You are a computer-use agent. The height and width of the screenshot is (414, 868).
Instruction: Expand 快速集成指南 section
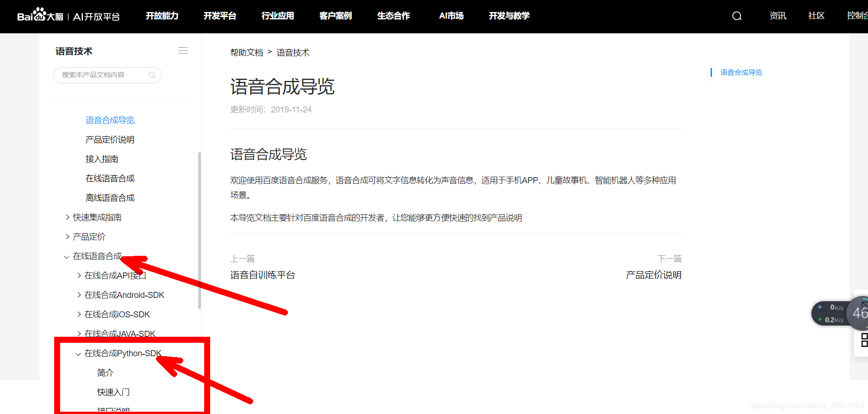93,217
